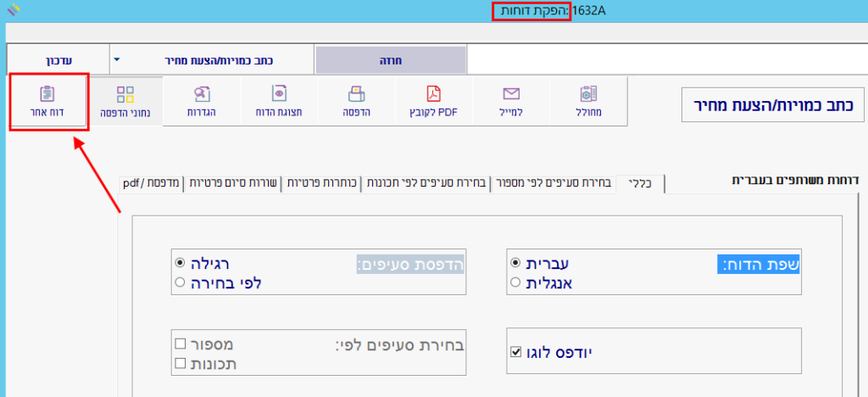Choose לפי בחירה item printing option

(179, 282)
